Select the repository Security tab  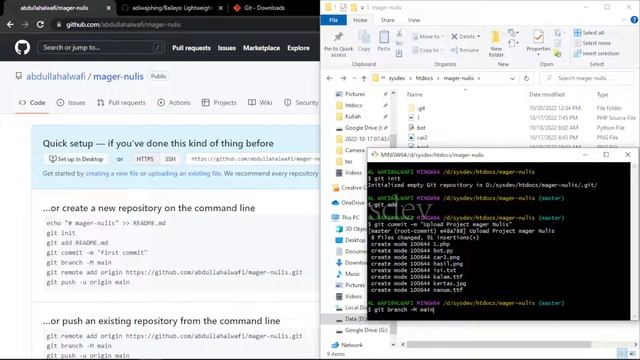click(x=301, y=102)
